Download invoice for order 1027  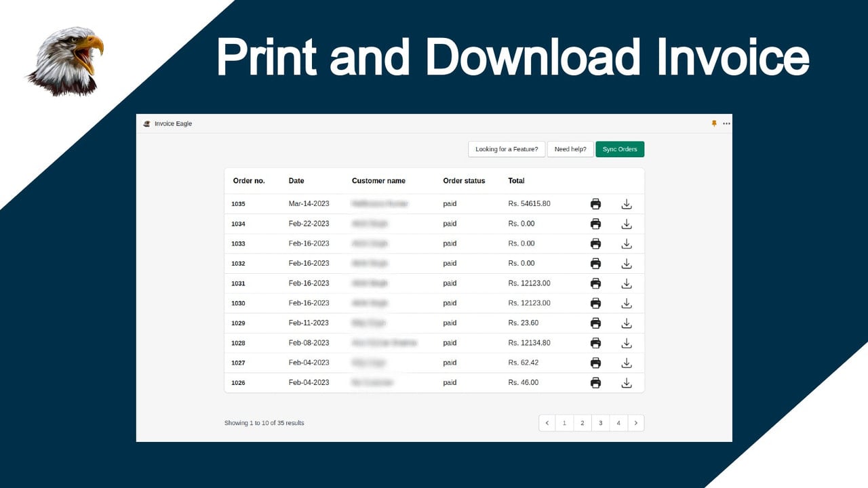627,363
